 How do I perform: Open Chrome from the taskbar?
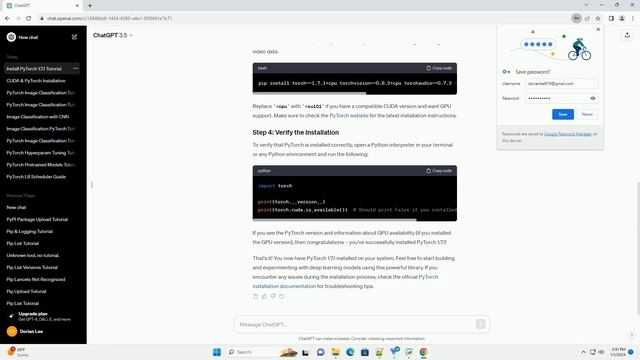(x=424, y=352)
